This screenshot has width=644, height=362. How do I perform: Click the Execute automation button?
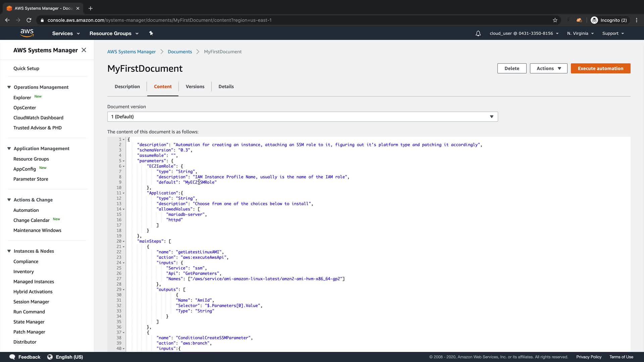pyautogui.click(x=600, y=68)
